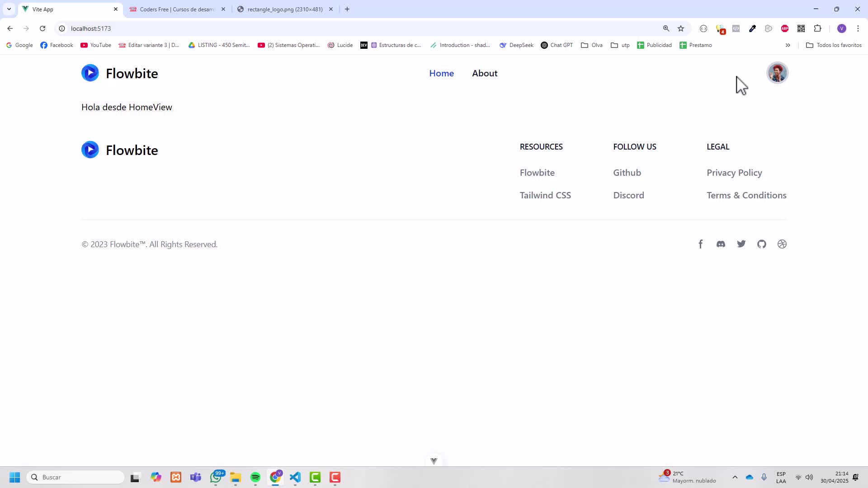This screenshot has height=488, width=868.
Task: Switch to the Coders Free tab
Action: click(177, 9)
